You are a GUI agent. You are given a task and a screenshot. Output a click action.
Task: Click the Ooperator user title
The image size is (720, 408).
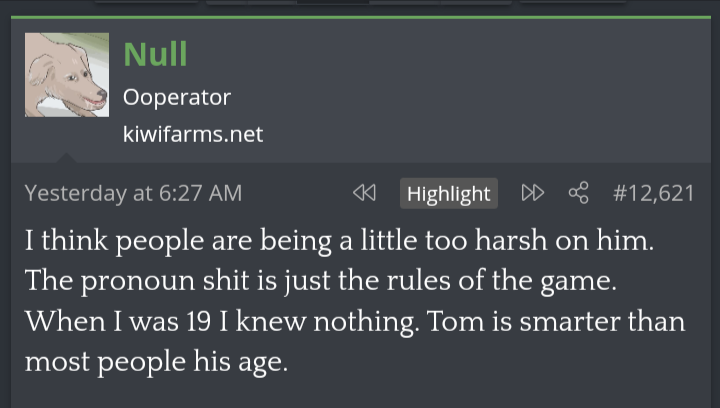tap(177, 97)
